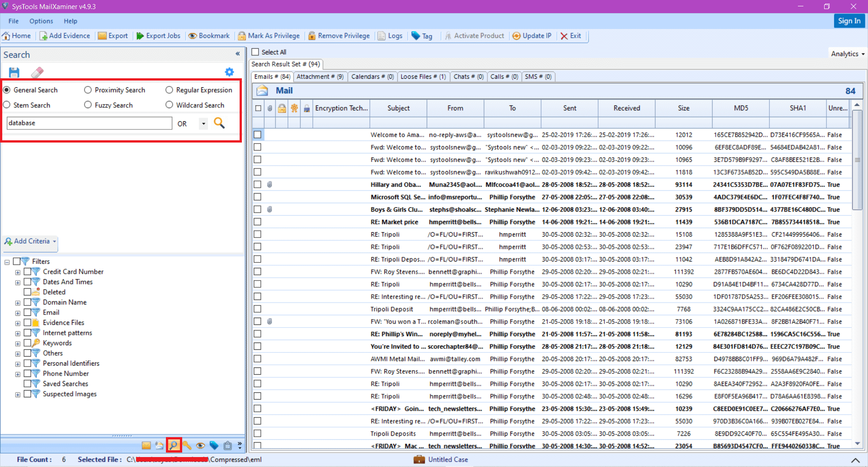Click the Untitled Case briefcase icon
Viewport: 868px width, 467px height.
(419, 459)
